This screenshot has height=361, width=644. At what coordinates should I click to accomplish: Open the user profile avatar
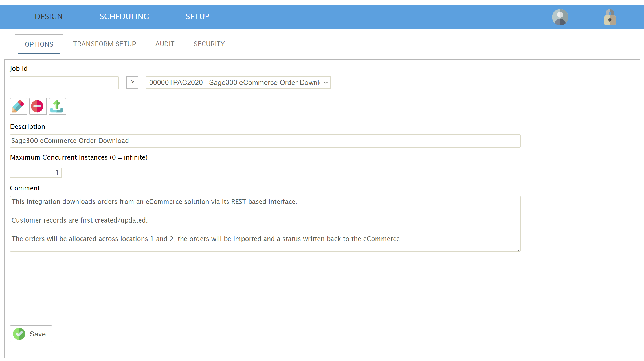(560, 17)
